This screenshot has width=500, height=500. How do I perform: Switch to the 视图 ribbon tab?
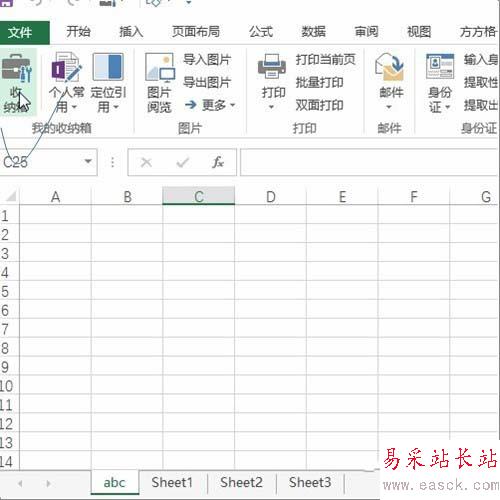[419, 32]
